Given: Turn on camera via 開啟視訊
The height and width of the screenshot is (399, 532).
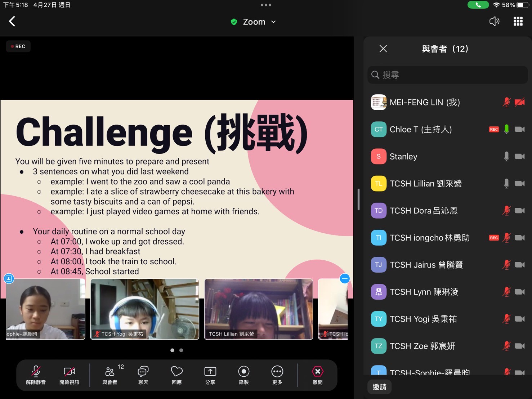Looking at the screenshot, I should tap(69, 375).
